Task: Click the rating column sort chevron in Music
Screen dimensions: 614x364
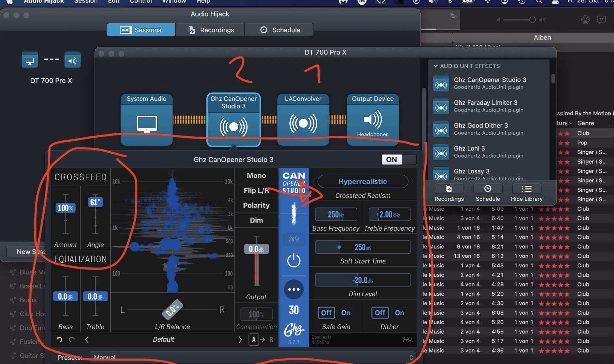Action: click(x=570, y=123)
